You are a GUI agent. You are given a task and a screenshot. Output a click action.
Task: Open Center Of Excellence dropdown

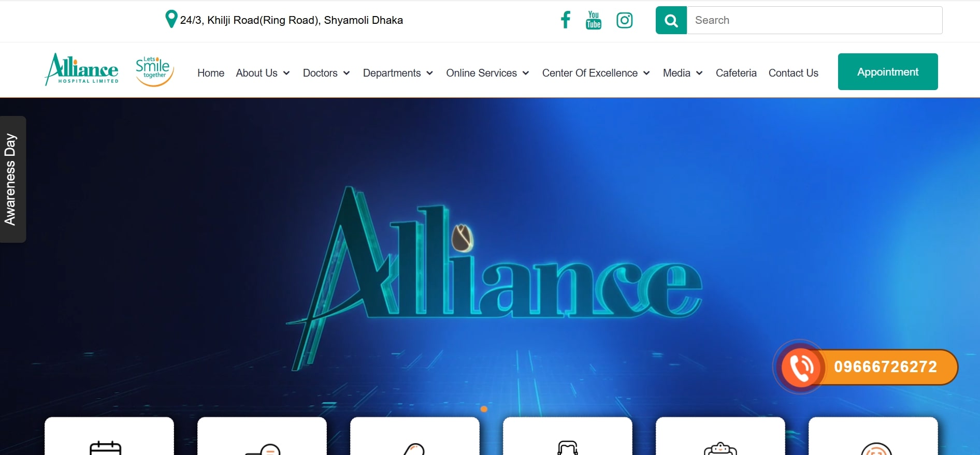coord(596,73)
